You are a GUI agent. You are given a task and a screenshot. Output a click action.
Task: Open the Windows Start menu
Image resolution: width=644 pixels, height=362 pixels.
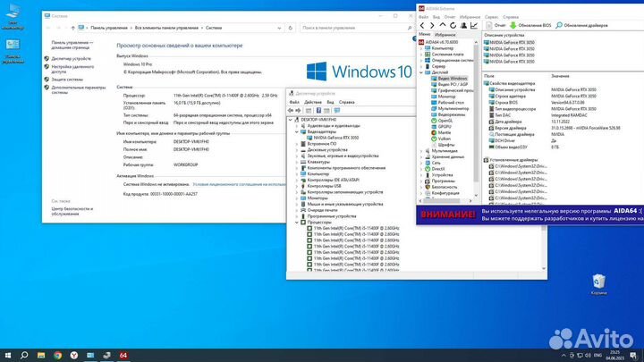7,356
